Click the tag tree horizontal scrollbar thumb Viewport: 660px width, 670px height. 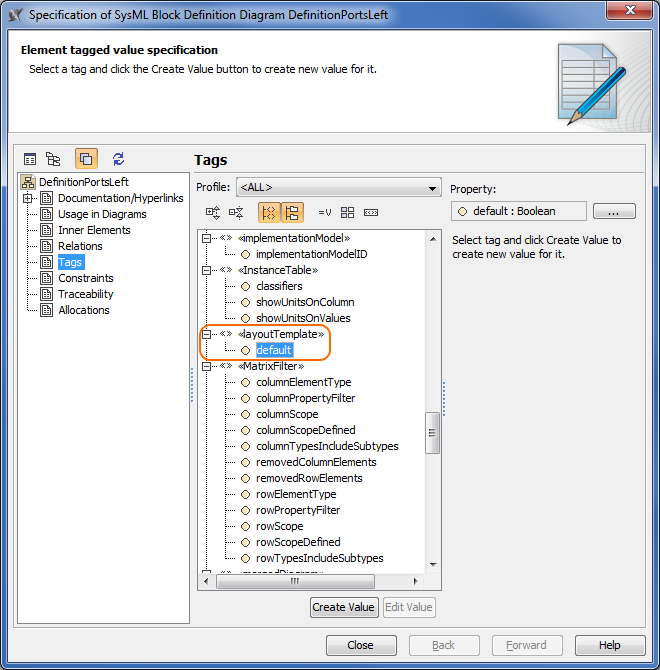(x=296, y=581)
